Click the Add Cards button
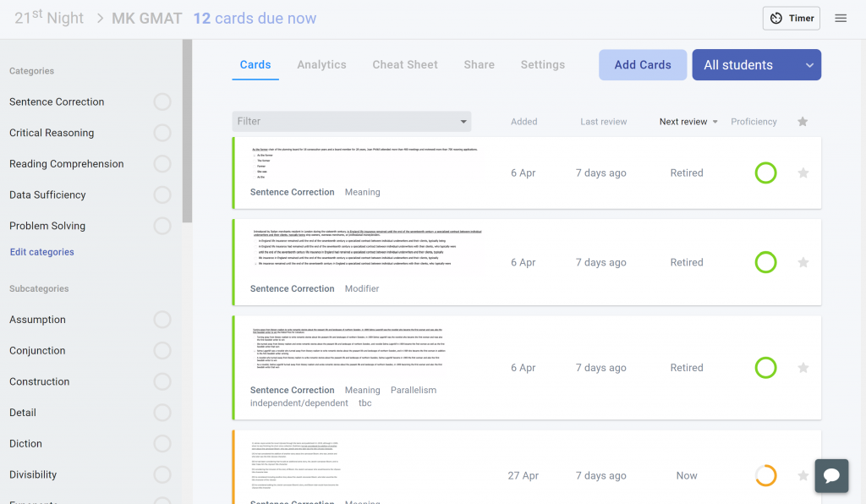The width and height of the screenshot is (866, 504). 643,64
